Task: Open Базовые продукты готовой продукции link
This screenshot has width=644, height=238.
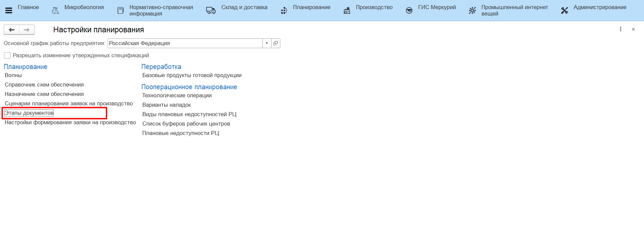Action: click(x=192, y=75)
